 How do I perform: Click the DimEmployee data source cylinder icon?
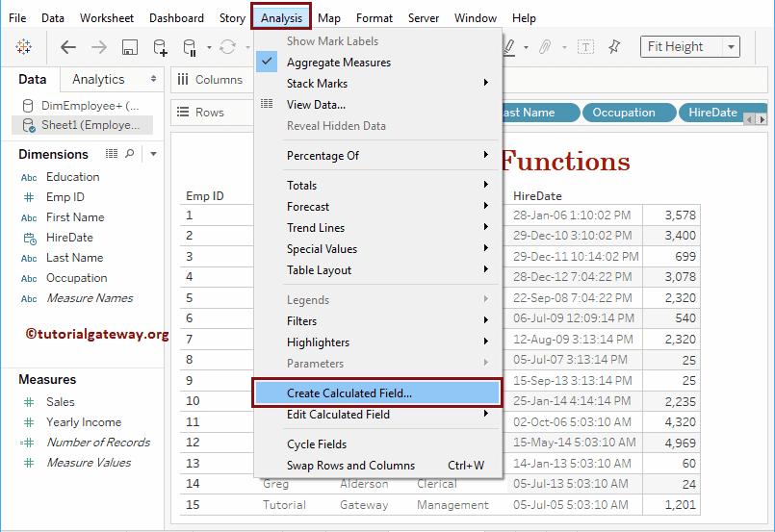coord(28,106)
